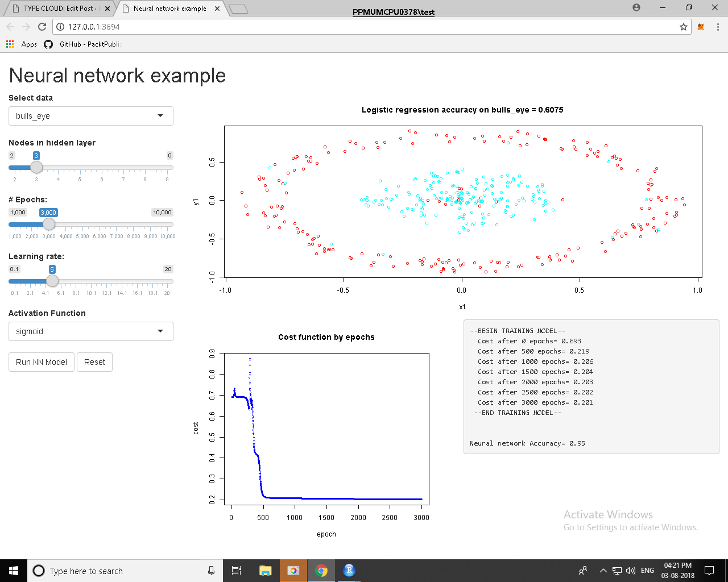Click the Reset button
This screenshot has height=582, width=728.
[94, 362]
